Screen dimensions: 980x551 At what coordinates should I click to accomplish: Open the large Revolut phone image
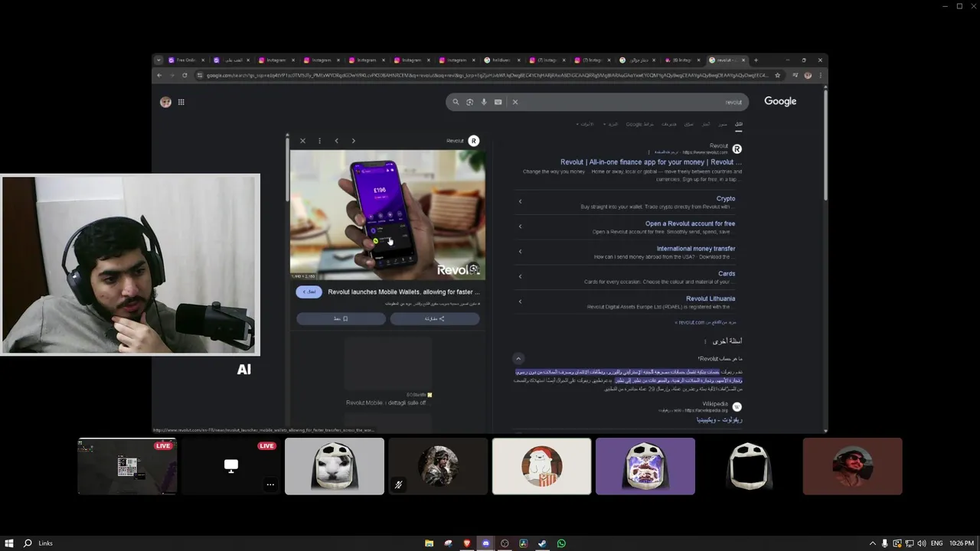click(x=387, y=215)
